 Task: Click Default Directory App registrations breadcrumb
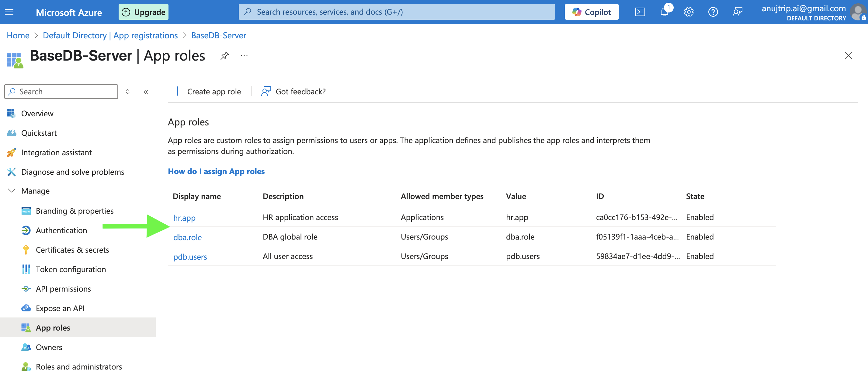click(x=110, y=35)
